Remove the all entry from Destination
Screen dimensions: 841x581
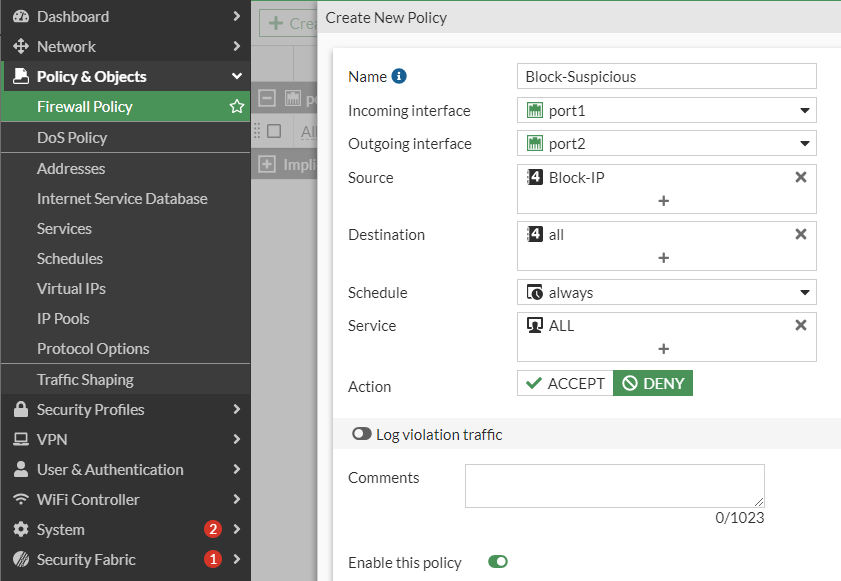800,234
